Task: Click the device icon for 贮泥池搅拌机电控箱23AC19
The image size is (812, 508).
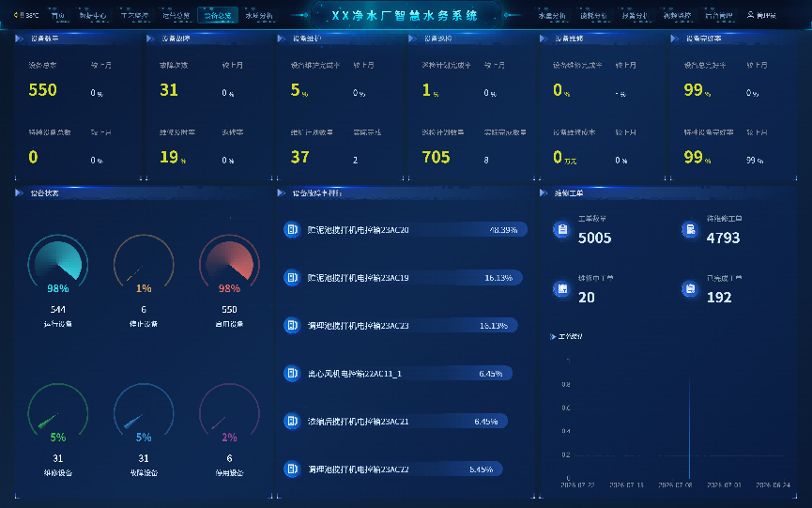Action: point(292,278)
